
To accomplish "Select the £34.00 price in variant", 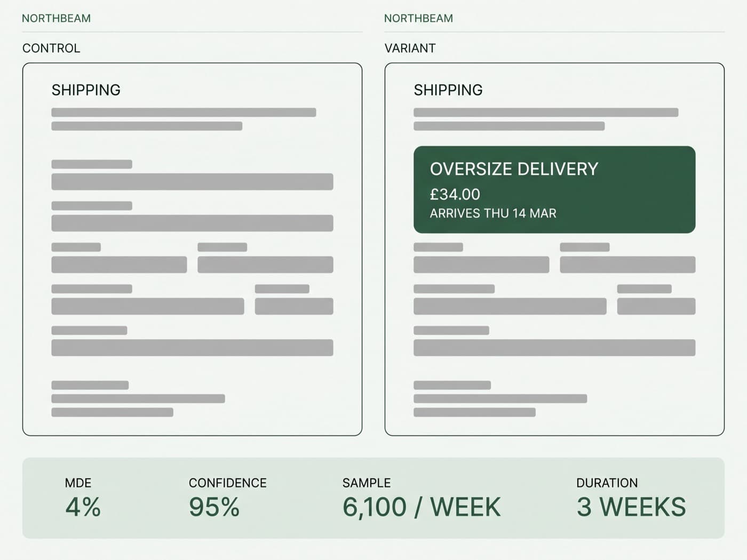I will click(455, 194).
